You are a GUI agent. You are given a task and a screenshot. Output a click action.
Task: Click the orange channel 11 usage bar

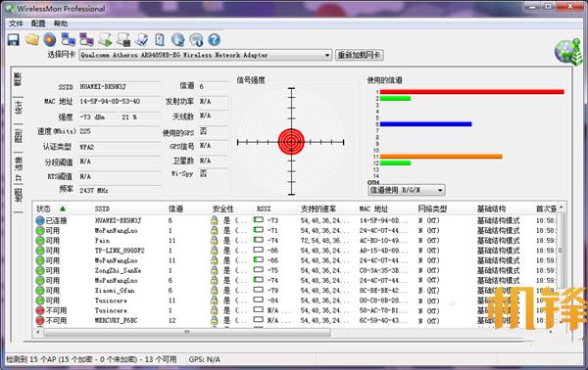pyautogui.click(x=441, y=157)
